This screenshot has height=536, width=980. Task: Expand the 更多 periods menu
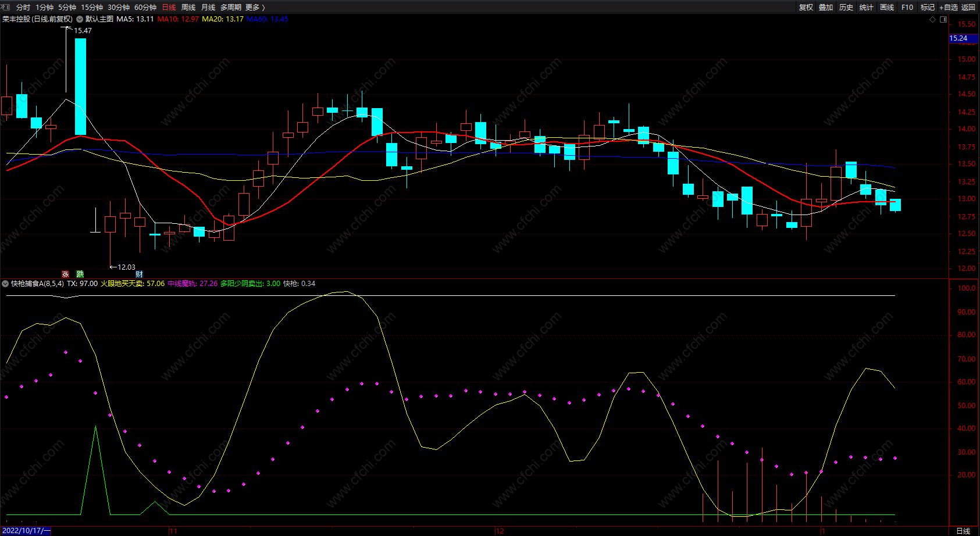coord(255,8)
